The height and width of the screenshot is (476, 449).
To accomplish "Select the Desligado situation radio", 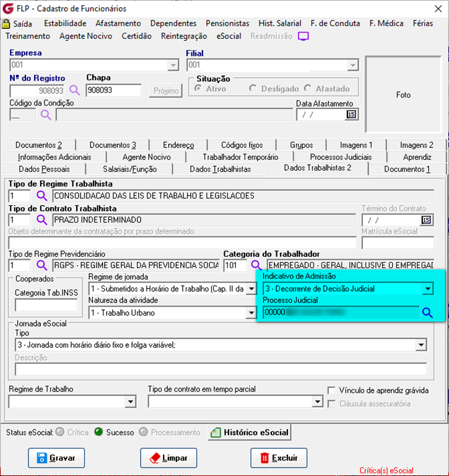I will point(253,89).
